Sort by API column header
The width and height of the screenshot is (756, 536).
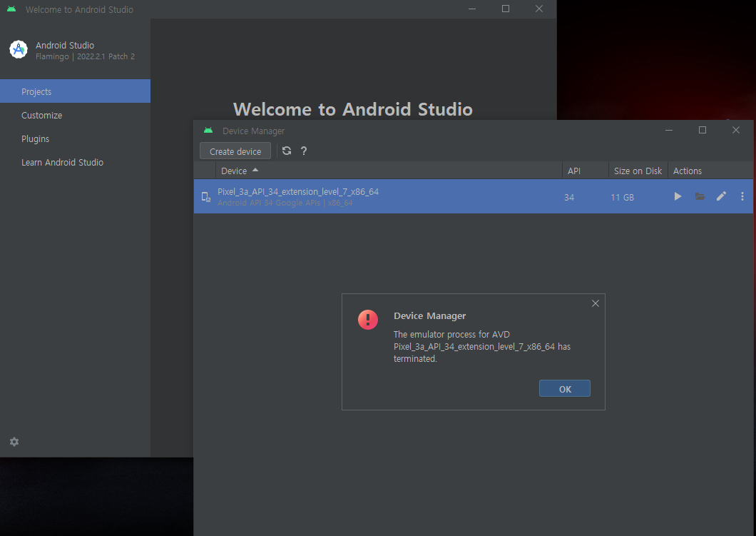585,171
